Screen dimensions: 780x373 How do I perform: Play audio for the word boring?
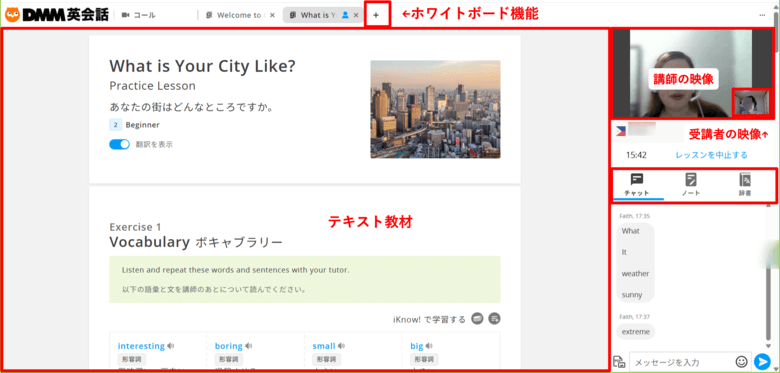[248, 346]
